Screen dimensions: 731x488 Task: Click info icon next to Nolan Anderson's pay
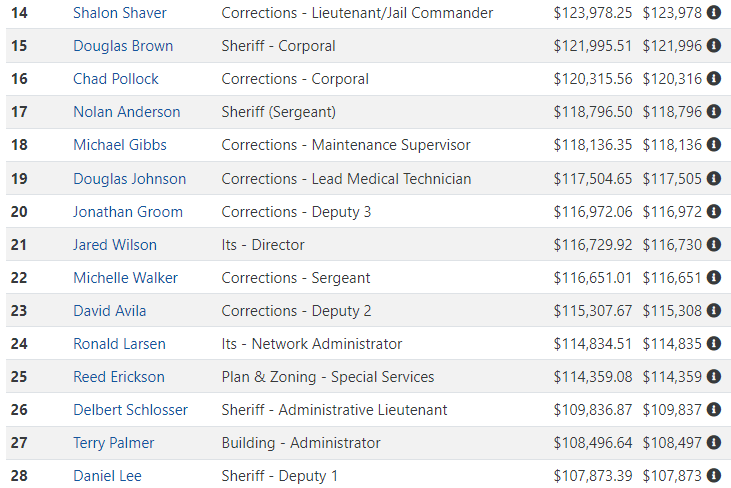[714, 112]
